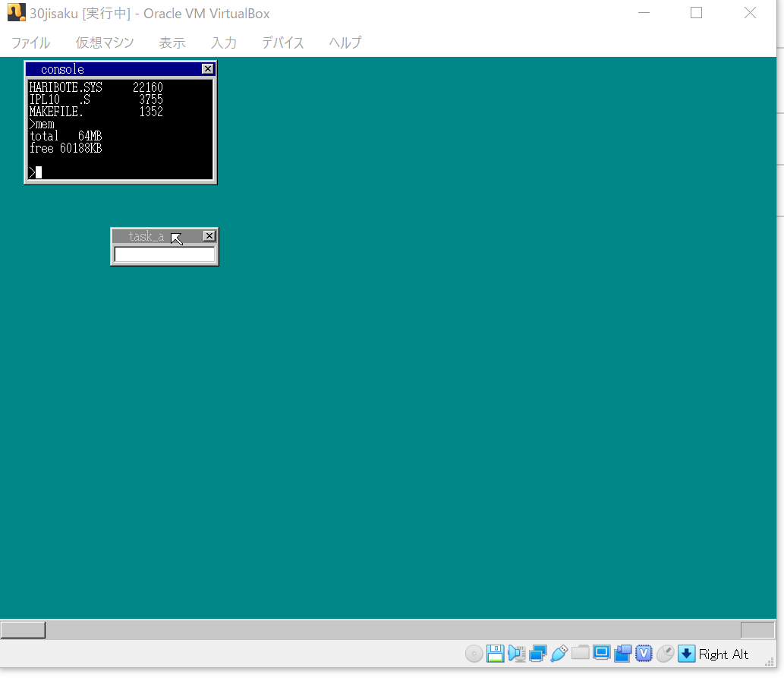Viewport: 784px width, 678px height.
Task: Open the 表示 menu
Action: click(x=172, y=43)
